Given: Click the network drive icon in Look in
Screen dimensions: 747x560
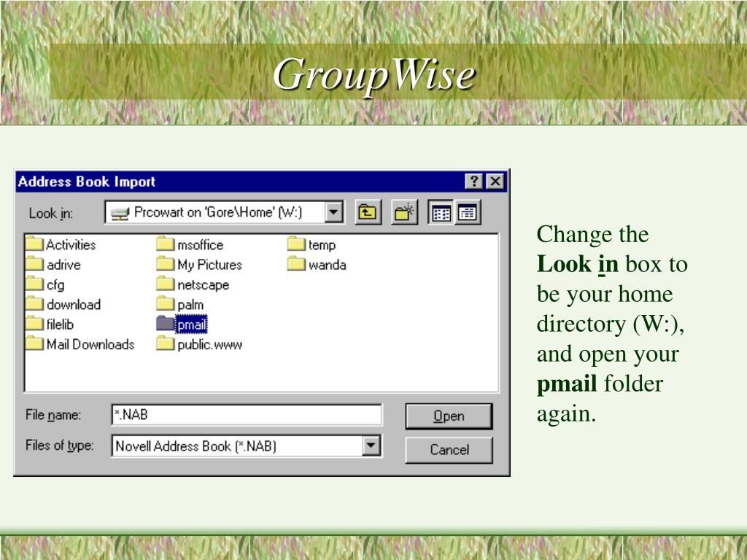Looking at the screenshot, I should 120,214.
